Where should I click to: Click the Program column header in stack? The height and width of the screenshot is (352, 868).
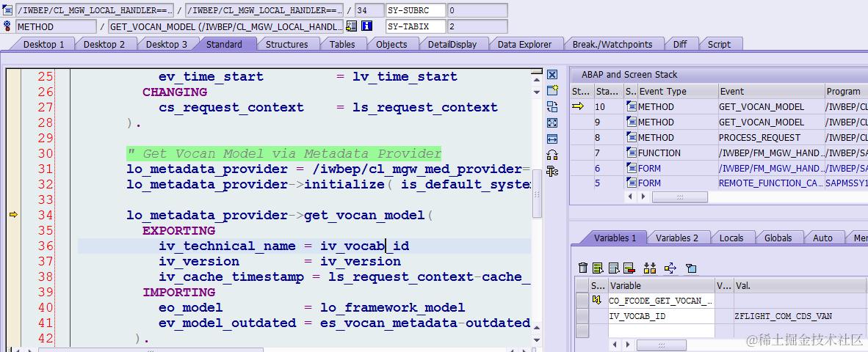[x=845, y=91]
